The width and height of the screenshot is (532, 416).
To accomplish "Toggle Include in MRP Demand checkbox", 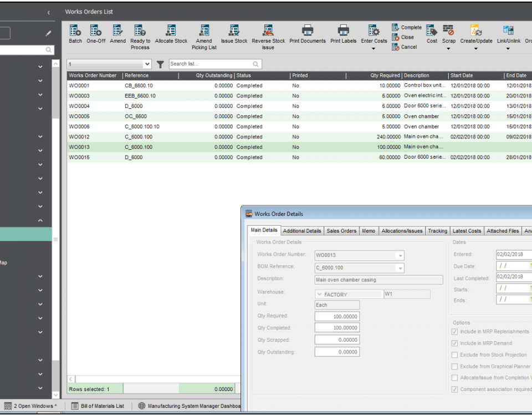I will pos(454,343).
